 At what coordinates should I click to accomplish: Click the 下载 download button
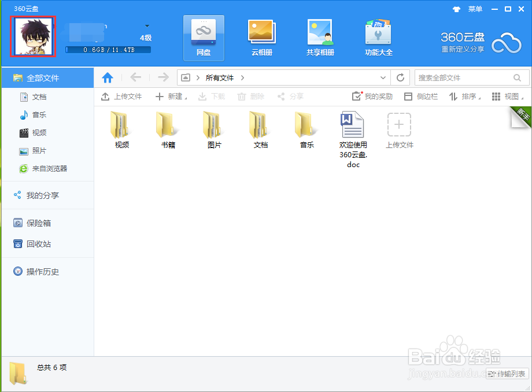pyautogui.click(x=212, y=97)
